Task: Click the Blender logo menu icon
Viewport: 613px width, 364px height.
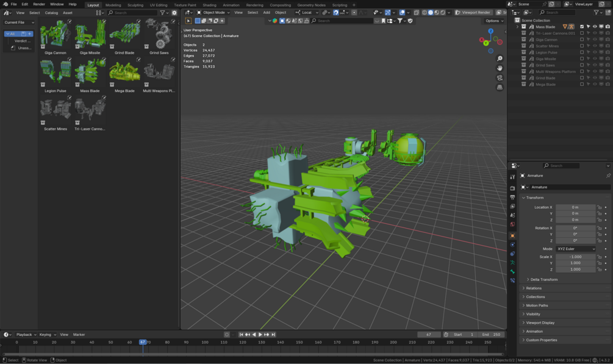Action: (x=5, y=4)
